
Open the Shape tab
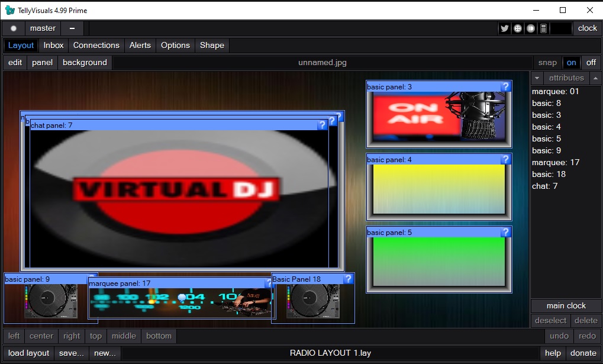pyautogui.click(x=212, y=46)
